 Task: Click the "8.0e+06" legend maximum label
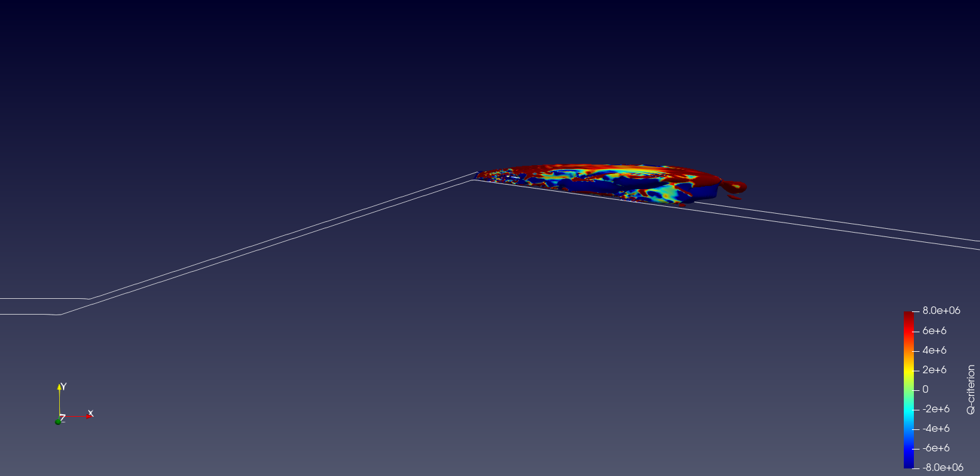coord(941,311)
